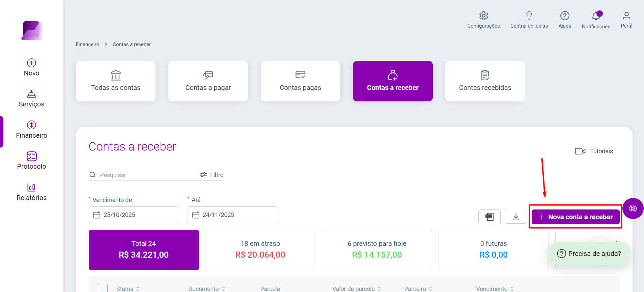
Task: Sort table by Vencimento column
Action: (x=495, y=289)
